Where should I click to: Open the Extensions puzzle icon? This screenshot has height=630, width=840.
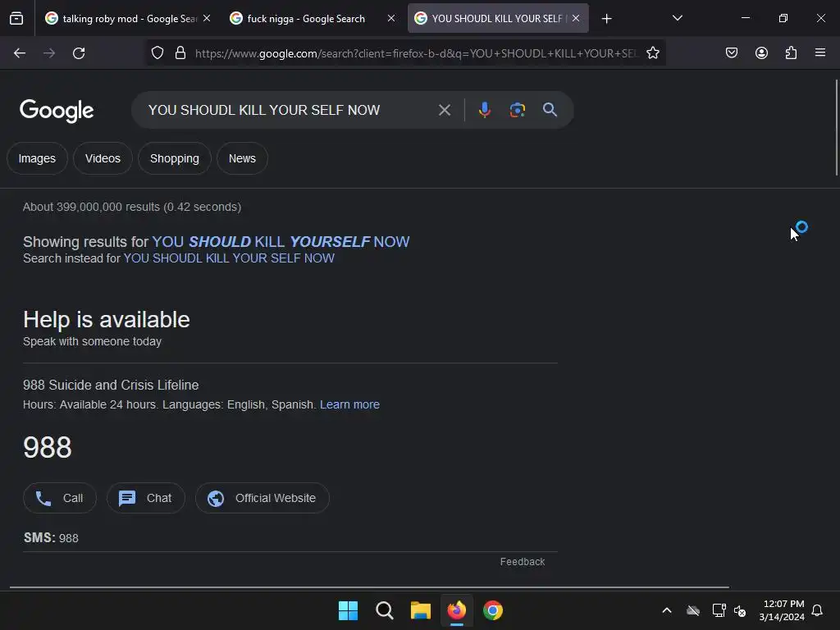click(791, 53)
